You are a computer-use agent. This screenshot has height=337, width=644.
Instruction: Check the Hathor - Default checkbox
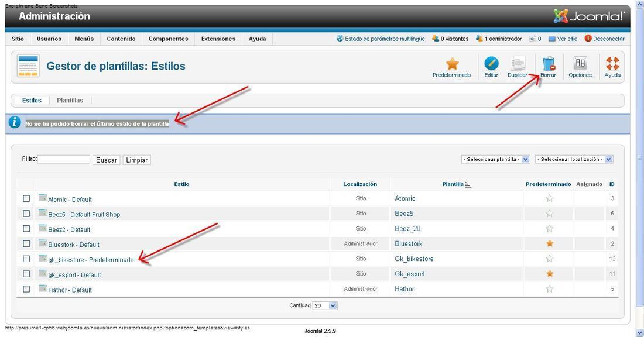point(26,289)
